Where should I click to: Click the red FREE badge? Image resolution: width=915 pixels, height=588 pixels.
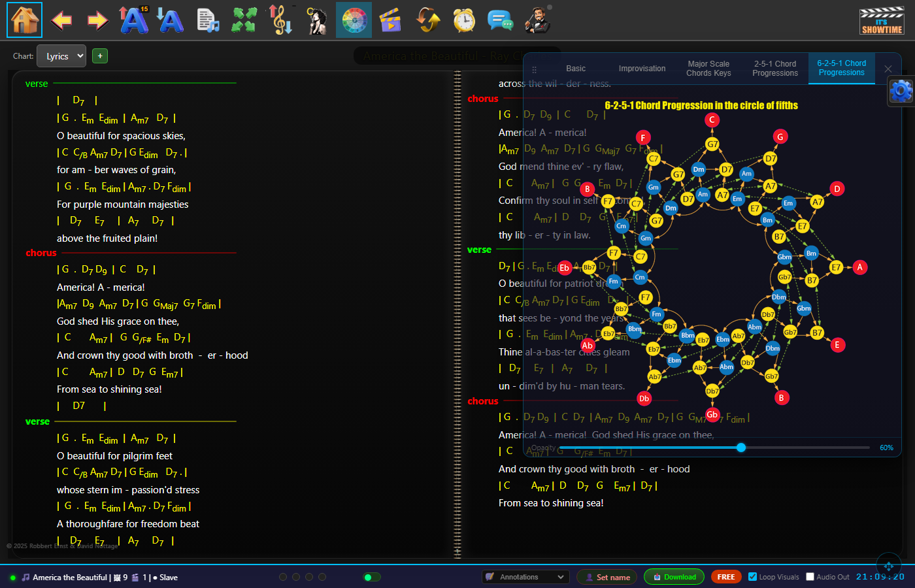point(726,577)
